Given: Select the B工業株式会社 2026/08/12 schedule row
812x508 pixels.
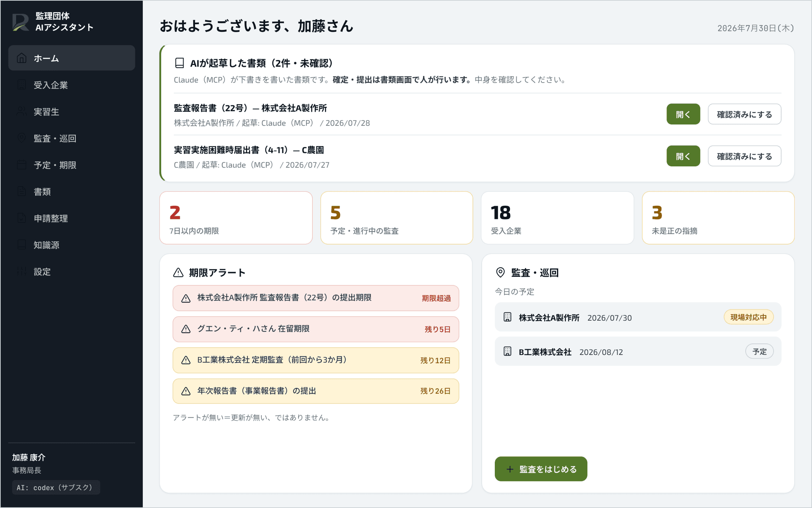Looking at the screenshot, I should pos(638,351).
